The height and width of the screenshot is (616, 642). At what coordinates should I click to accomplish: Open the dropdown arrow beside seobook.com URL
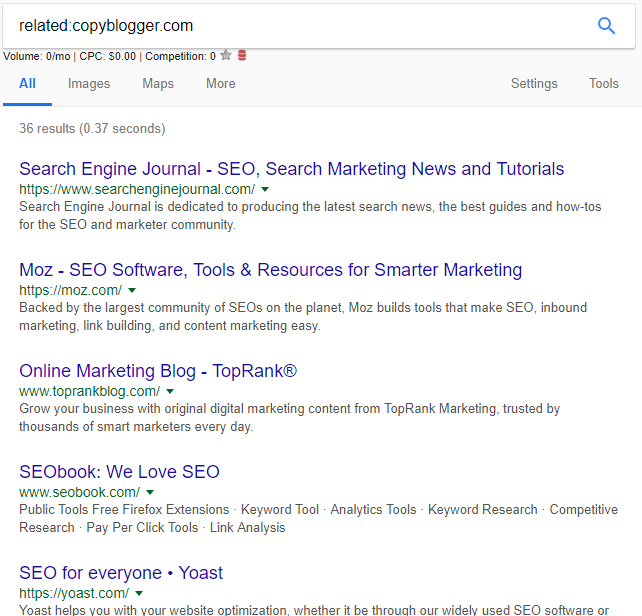tap(150, 492)
